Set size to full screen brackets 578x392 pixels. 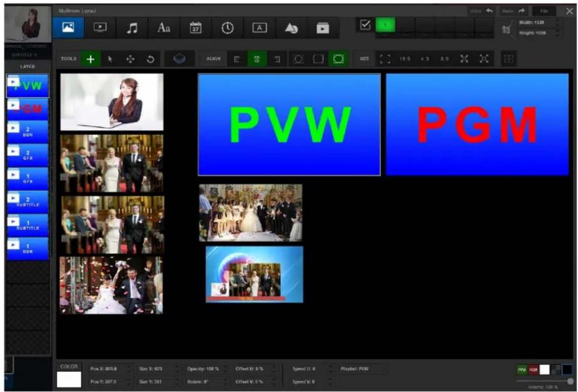click(385, 60)
